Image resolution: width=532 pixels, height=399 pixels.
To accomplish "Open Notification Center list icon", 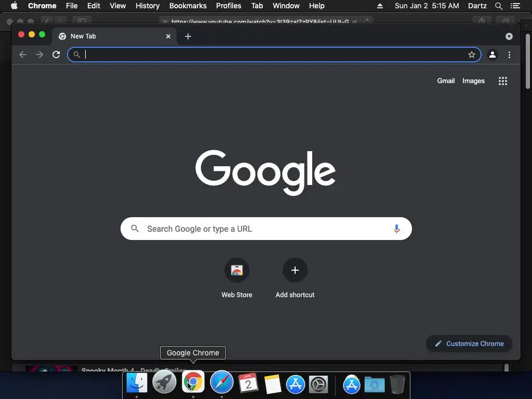I will coord(515,6).
